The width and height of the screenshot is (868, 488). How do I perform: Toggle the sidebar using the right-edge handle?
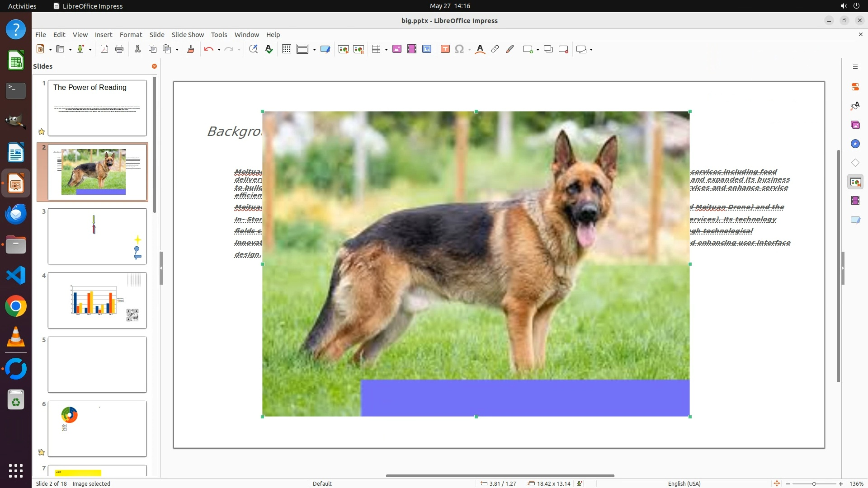point(843,268)
